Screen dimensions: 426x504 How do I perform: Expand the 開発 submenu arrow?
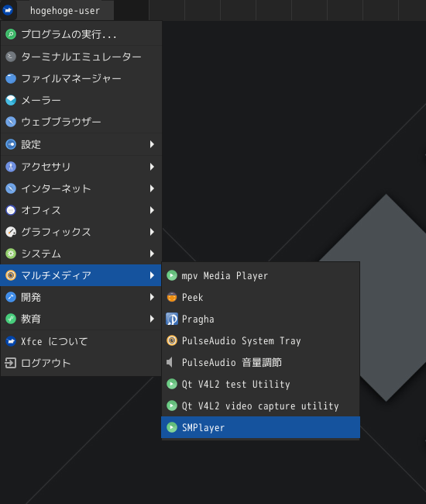coord(152,297)
